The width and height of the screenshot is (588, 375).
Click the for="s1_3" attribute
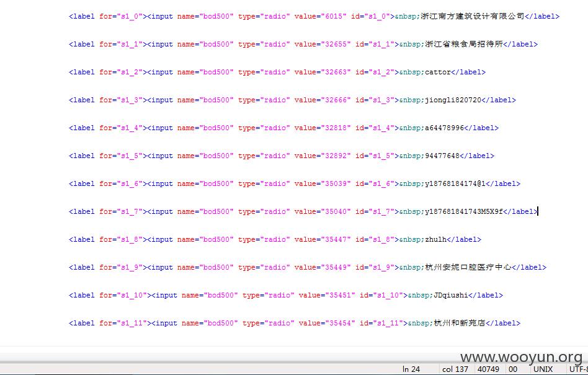(121, 100)
